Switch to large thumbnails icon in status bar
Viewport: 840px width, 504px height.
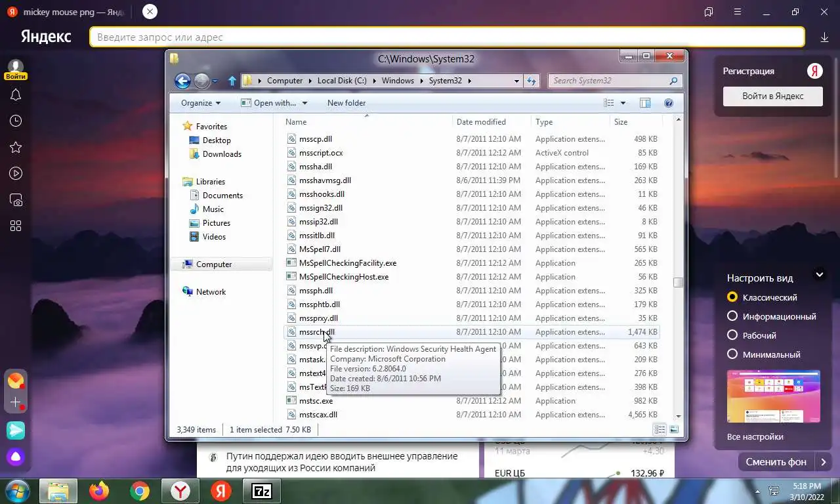pos(673,429)
